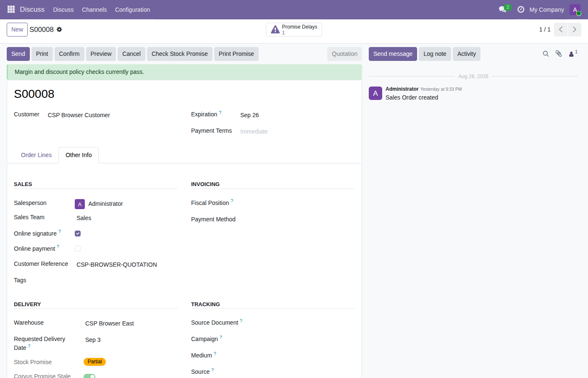
Task: Open the Administrator user avatar menu
Action: pos(575,10)
